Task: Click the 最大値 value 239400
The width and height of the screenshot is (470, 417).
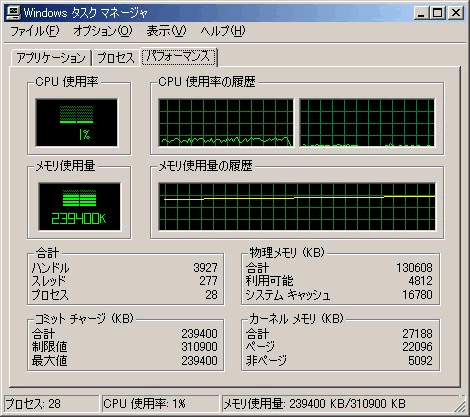Action: pyautogui.click(x=199, y=361)
